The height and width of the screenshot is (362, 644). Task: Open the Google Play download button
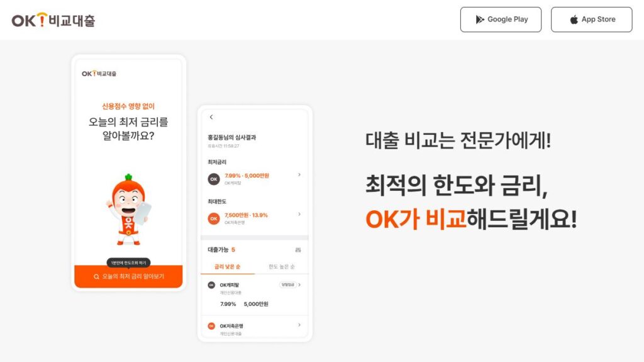point(501,20)
